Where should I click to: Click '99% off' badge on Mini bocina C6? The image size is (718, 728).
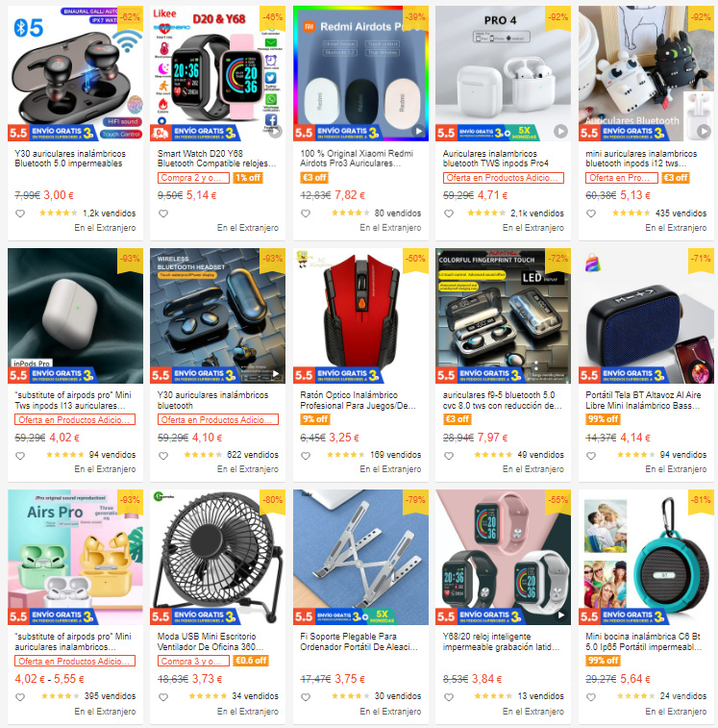point(604,661)
